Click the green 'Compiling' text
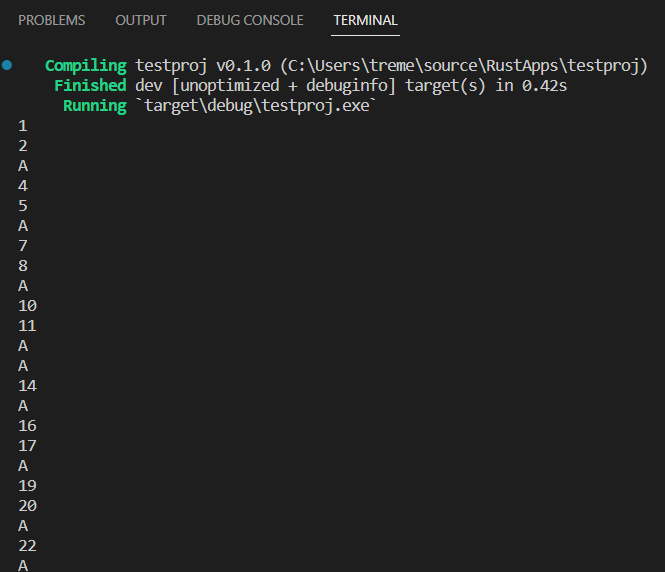 pos(86,66)
